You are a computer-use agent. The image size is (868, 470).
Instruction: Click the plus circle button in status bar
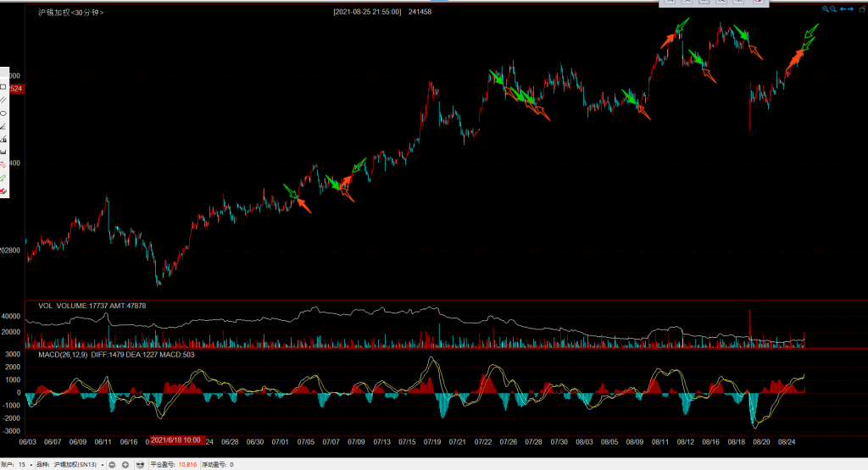(x=125, y=464)
